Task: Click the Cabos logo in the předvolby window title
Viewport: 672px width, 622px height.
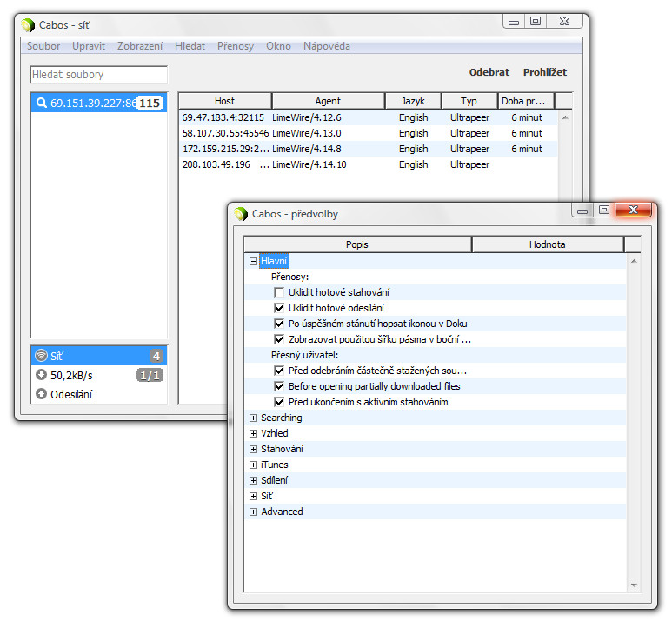Action: [x=241, y=214]
